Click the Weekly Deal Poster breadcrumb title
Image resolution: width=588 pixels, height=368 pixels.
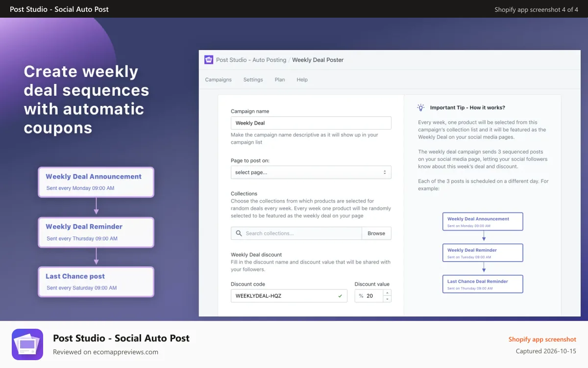[318, 60]
